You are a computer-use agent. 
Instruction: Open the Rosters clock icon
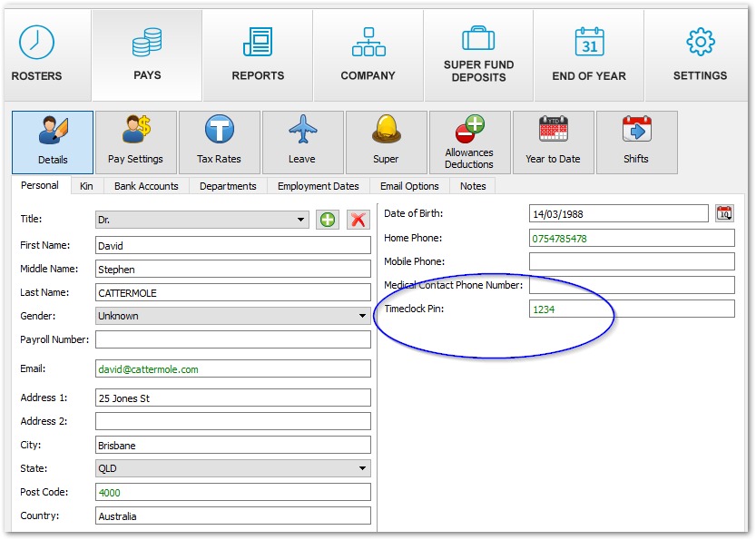click(x=36, y=43)
